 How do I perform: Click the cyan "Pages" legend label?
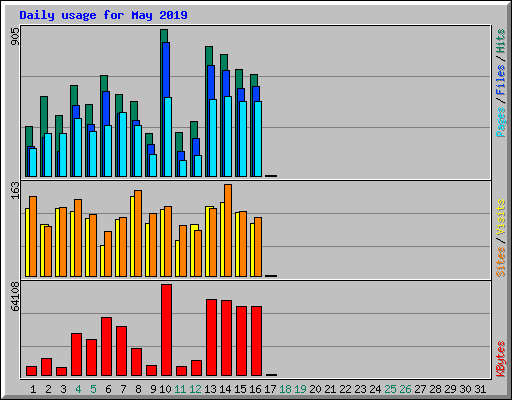pos(500,122)
